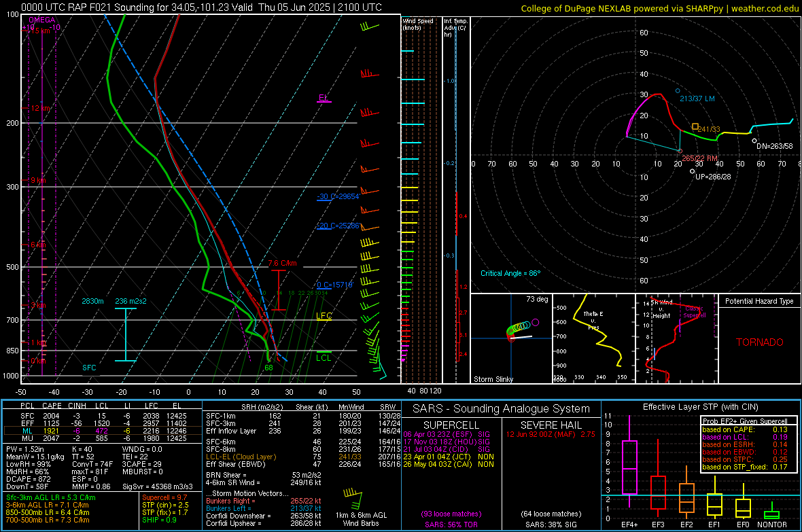
Task: Click the SFC-1km row in the SRH table
Action: tap(303, 416)
